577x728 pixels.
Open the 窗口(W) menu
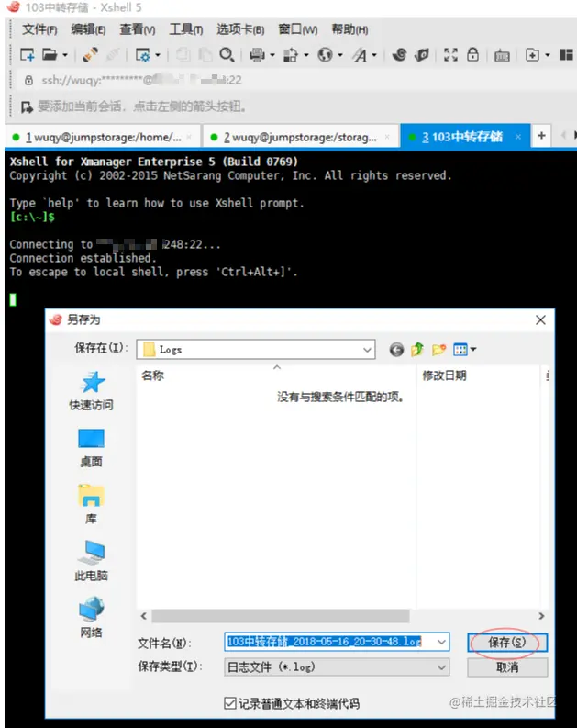(298, 29)
